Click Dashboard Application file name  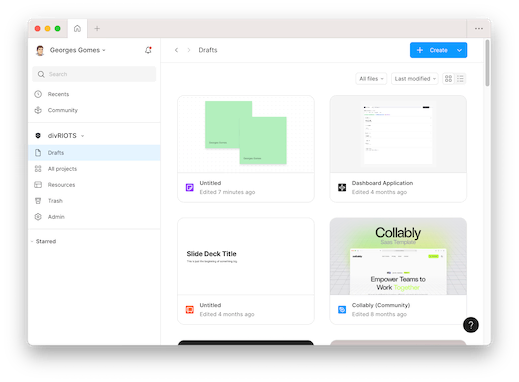[382, 183]
